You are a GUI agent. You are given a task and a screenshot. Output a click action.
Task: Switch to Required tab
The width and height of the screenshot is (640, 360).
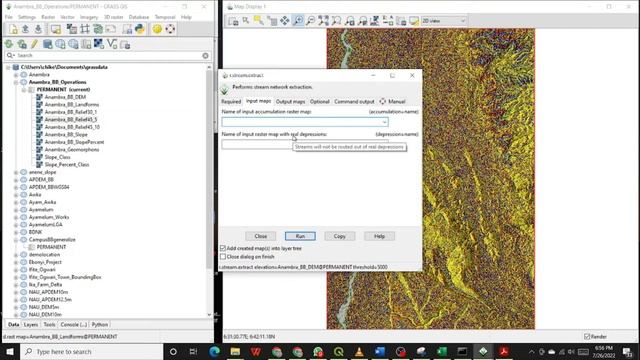tap(231, 102)
